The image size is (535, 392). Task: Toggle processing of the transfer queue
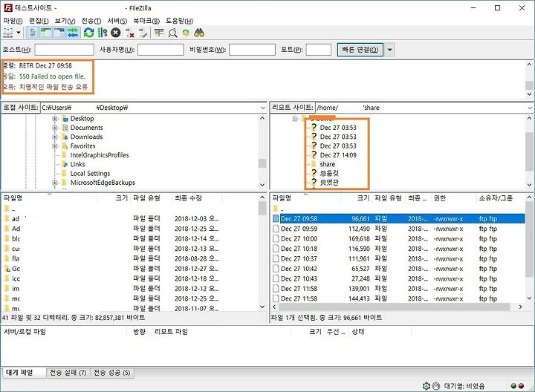102,33
